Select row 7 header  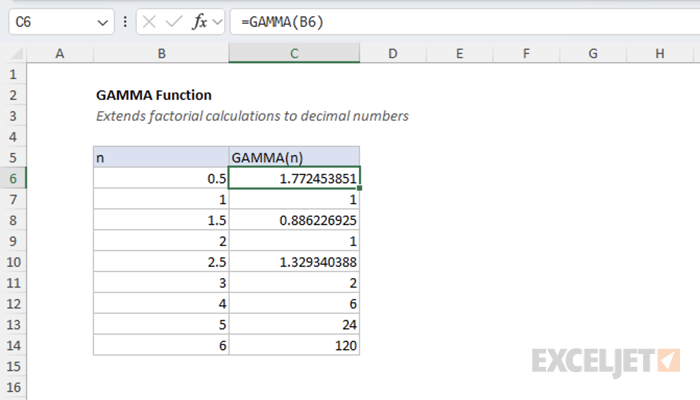coord(13,200)
